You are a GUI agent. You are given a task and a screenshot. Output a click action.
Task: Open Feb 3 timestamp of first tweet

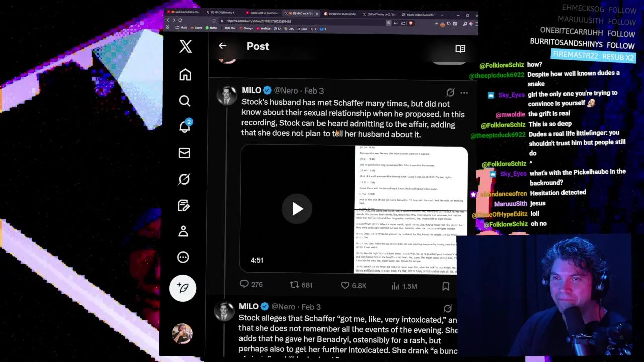314,91
